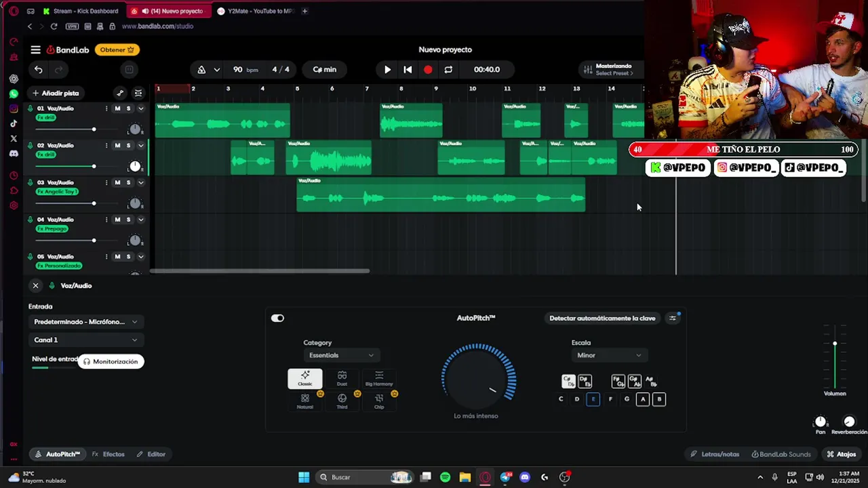Switch to the Editor bottom tab

pos(151,454)
